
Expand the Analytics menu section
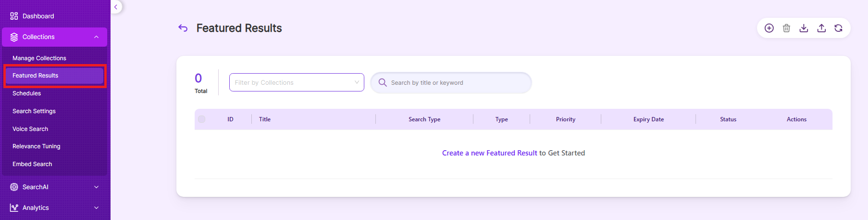click(x=54, y=207)
